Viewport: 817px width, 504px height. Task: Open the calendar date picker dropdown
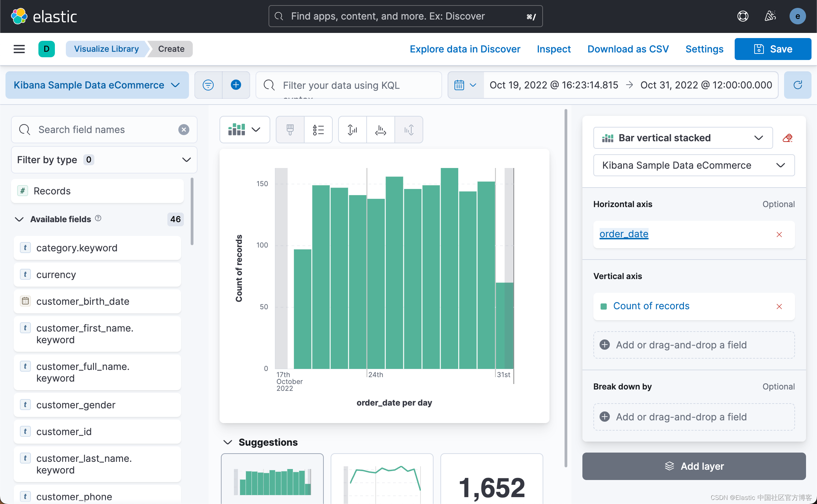point(465,85)
